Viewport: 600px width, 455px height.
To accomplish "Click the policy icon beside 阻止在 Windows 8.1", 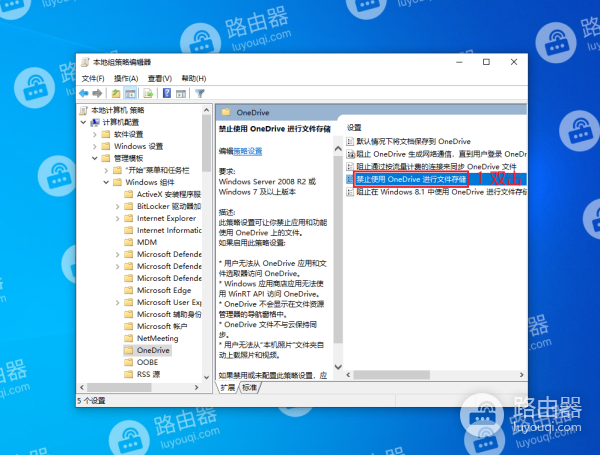I will coord(350,192).
